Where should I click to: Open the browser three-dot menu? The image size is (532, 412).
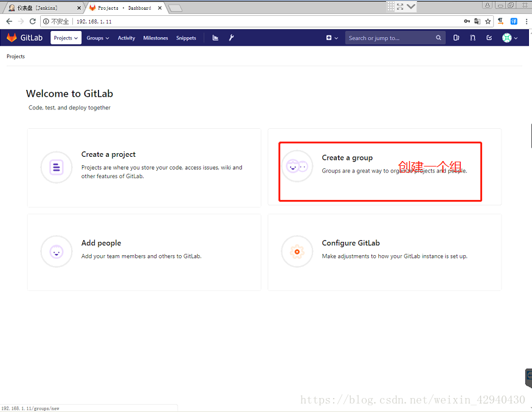pos(527,21)
